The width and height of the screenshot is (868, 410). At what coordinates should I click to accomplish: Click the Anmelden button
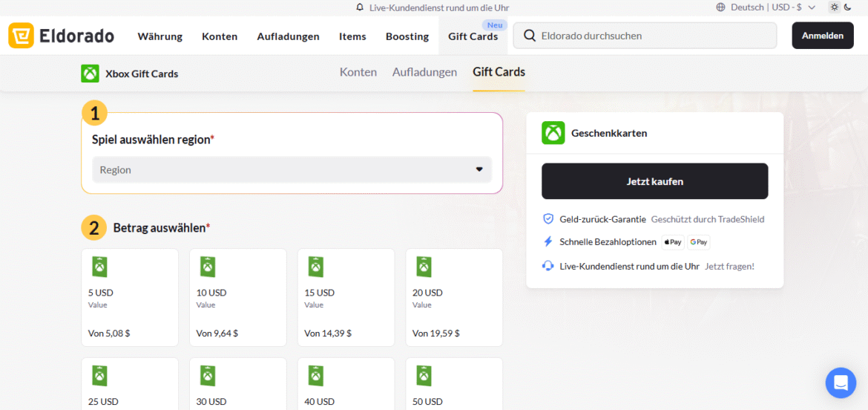tap(823, 36)
